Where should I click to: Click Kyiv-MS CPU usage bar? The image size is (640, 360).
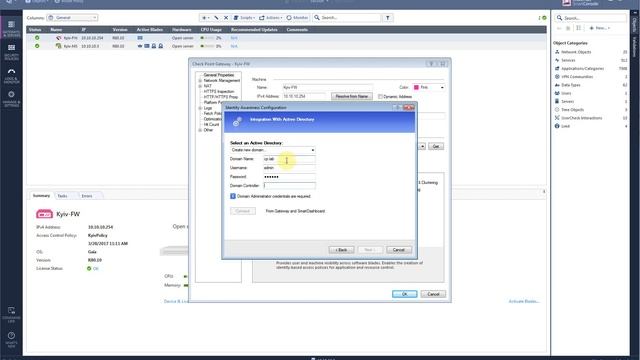tap(208, 46)
